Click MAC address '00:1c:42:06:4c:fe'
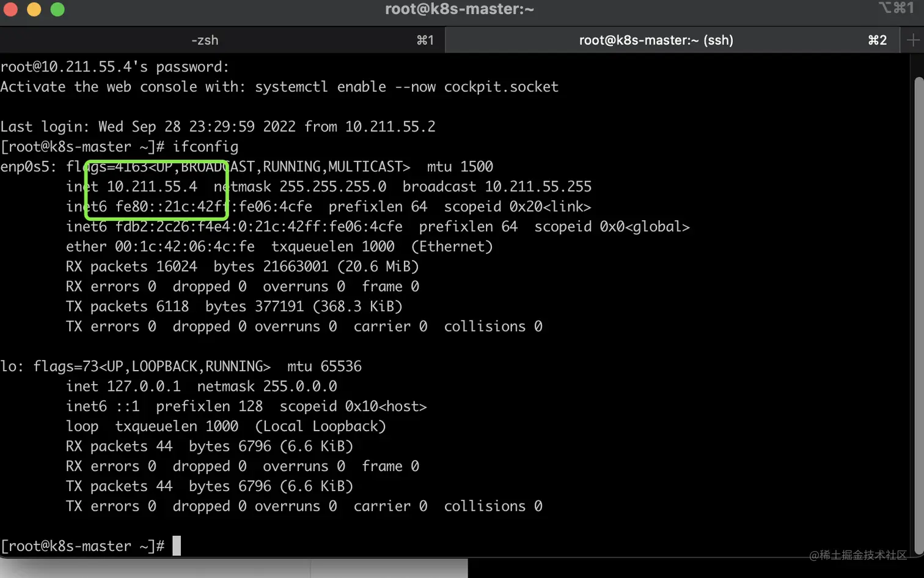This screenshot has width=924, height=578. click(185, 246)
